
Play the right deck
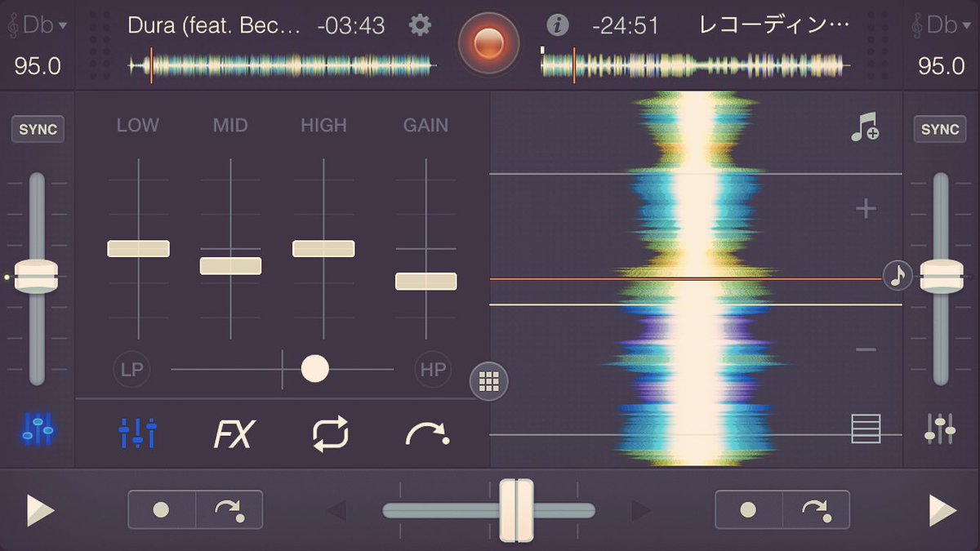pyautogui.click(x=942, y=510)
